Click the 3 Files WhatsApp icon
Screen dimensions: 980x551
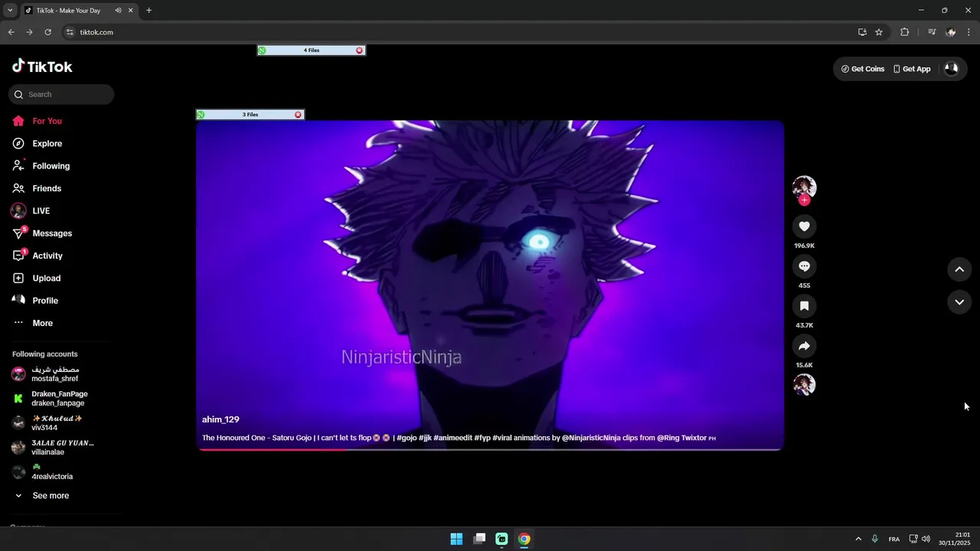click(x=201, y=115)
